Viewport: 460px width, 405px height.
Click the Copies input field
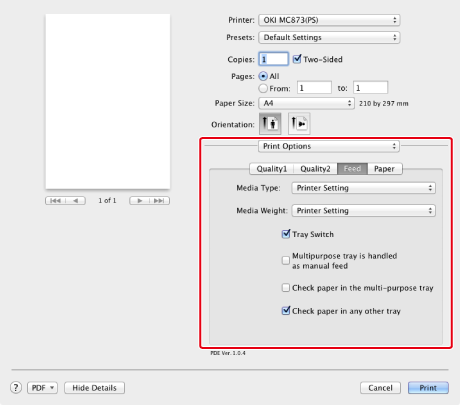point(273,59)
